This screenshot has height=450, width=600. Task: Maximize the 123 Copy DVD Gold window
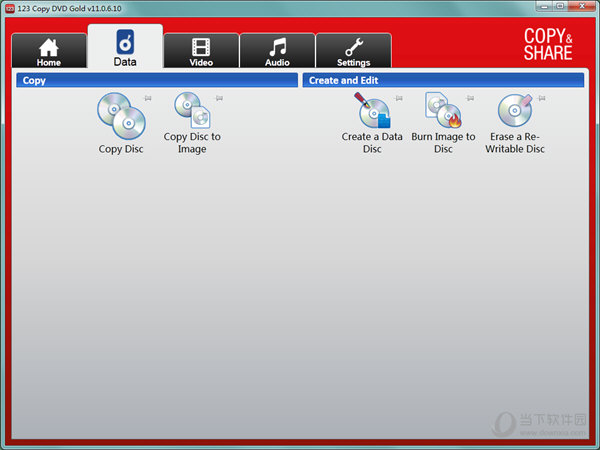click(560, 6)
